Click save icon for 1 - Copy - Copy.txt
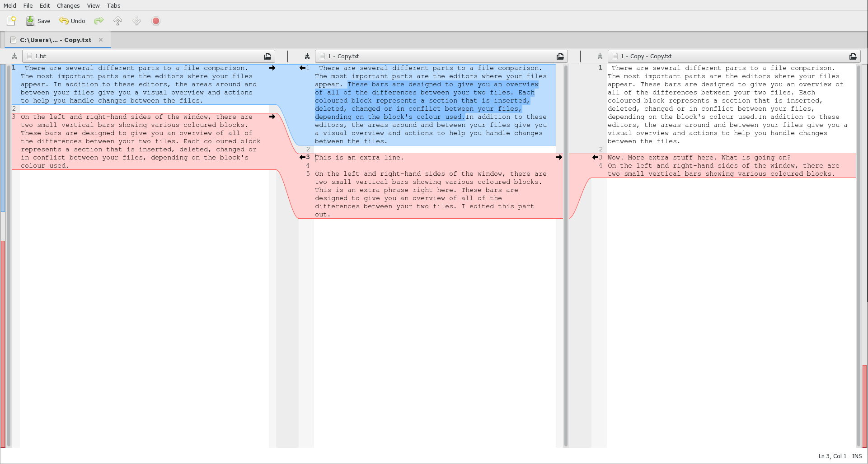868x464 pixels. point(600,56)
